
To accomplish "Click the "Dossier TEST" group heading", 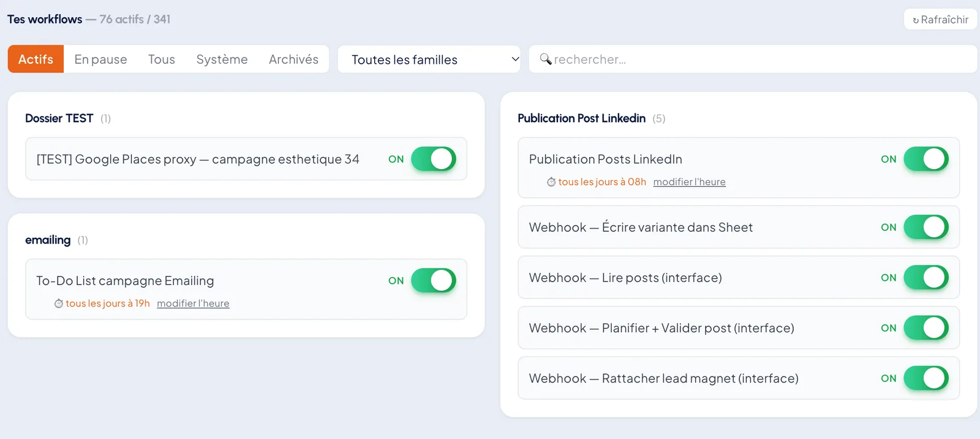I will (x=59, y=118).
